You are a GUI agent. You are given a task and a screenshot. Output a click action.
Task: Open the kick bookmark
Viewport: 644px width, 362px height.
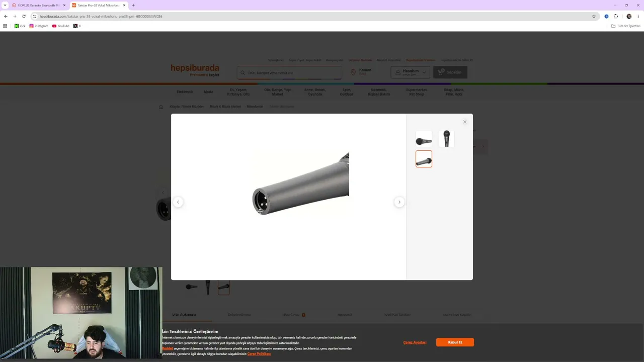tap(20, 26)
